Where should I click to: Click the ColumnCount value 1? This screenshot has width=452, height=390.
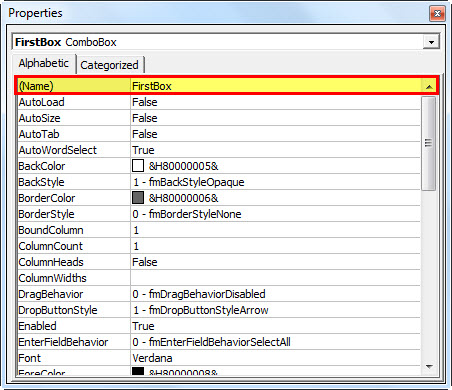coord(136,246)
